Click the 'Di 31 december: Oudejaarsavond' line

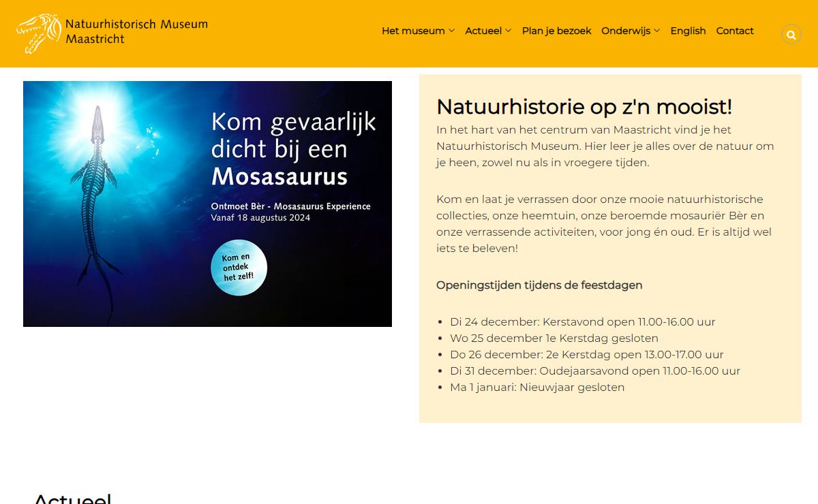pyautogui.click(x=595, y=371)
